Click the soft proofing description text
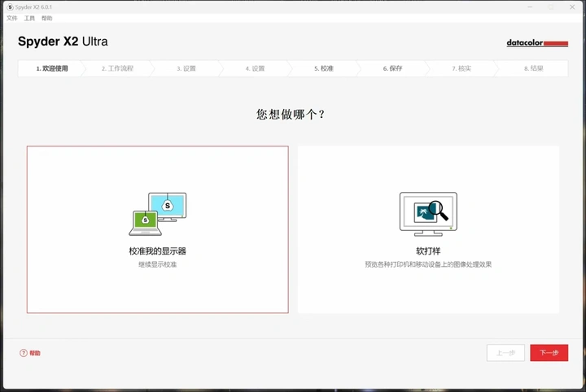 [428, 264]
